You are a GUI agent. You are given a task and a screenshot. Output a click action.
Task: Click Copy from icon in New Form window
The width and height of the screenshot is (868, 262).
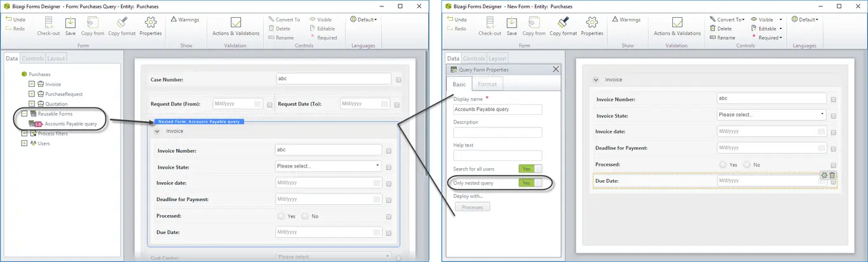pos(534,27)
